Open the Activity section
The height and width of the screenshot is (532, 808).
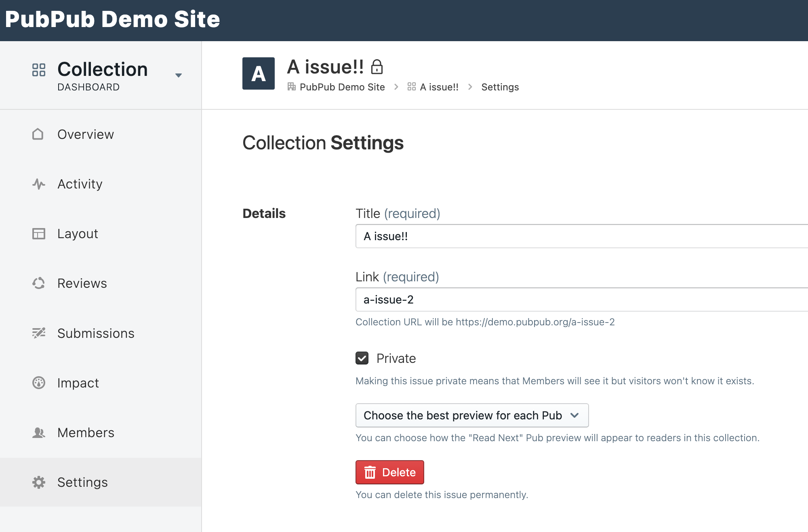80,184
